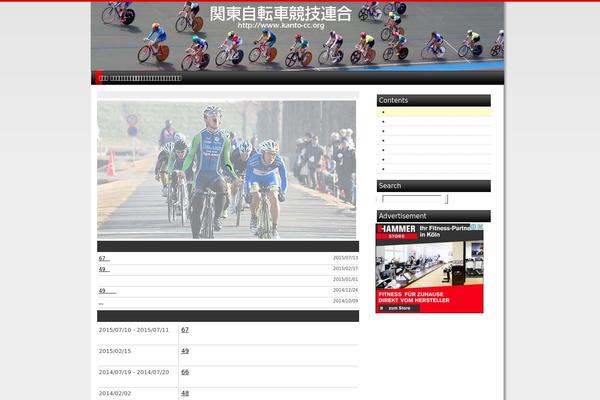Click the Contents sidebar heading
The image size is (600, 400).
click(x=434, y=100)
